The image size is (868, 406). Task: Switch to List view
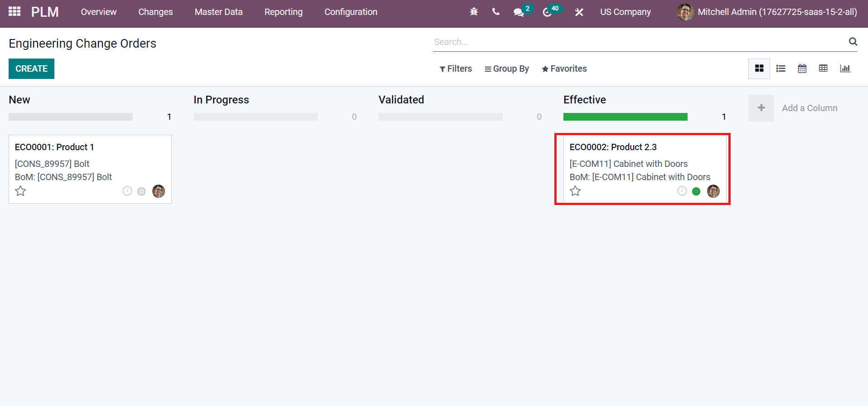[781, 68]
